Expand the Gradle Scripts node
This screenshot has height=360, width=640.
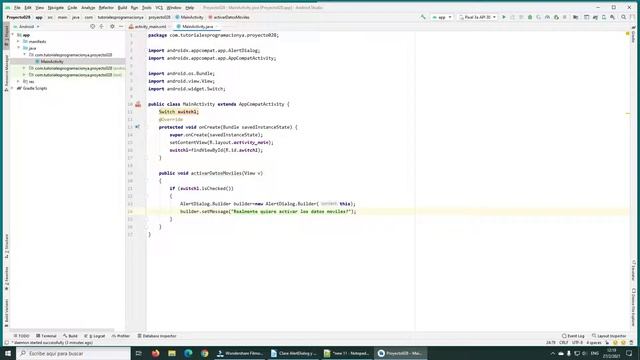point(13,88)
